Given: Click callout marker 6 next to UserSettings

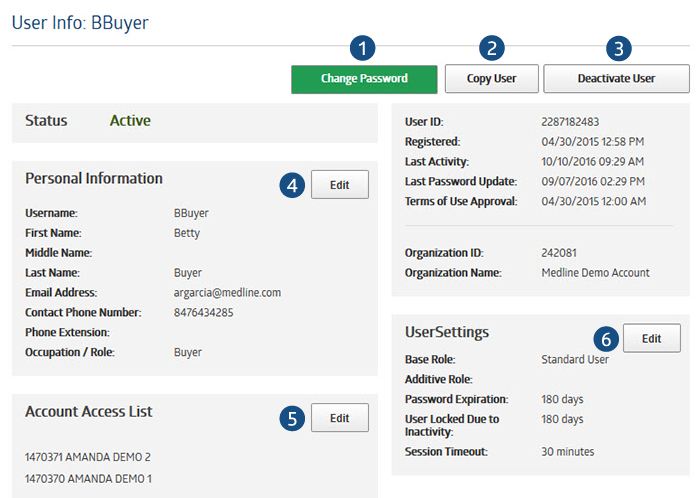Looking at the screenshot, I should click(x=604, y=339).
